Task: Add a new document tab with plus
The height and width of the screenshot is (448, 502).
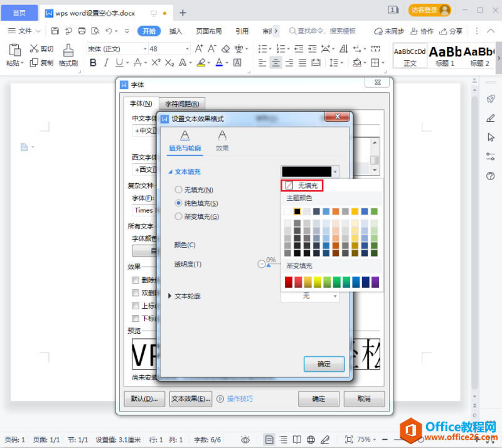Action: (x=183, y=13)
